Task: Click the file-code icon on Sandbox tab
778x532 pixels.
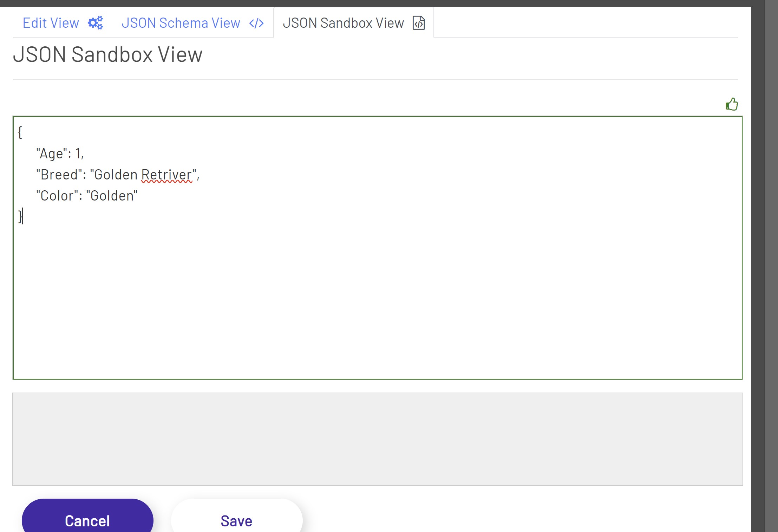Action: coord(419,23)
